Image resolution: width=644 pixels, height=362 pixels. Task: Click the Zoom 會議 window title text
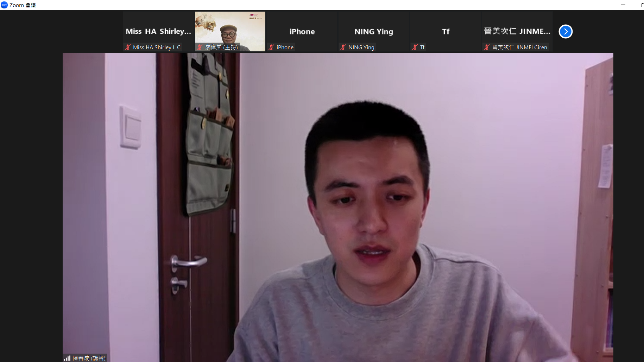(23, 5)
